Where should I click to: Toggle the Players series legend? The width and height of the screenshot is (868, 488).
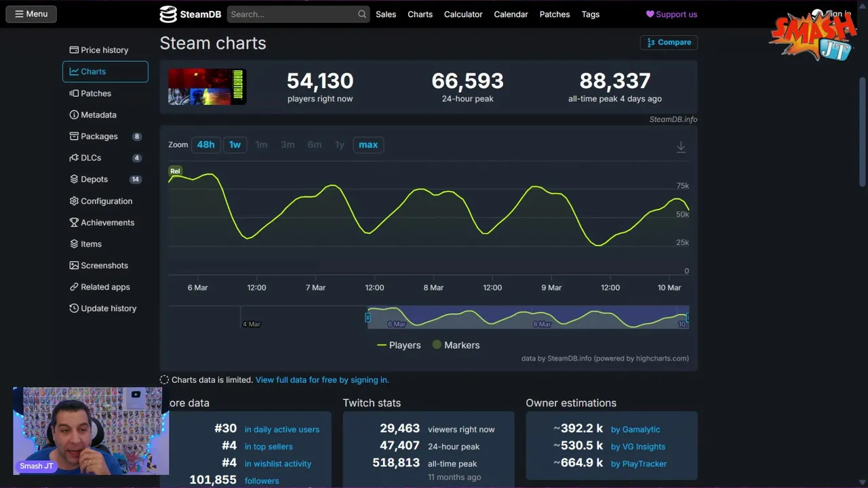(399, 345)
